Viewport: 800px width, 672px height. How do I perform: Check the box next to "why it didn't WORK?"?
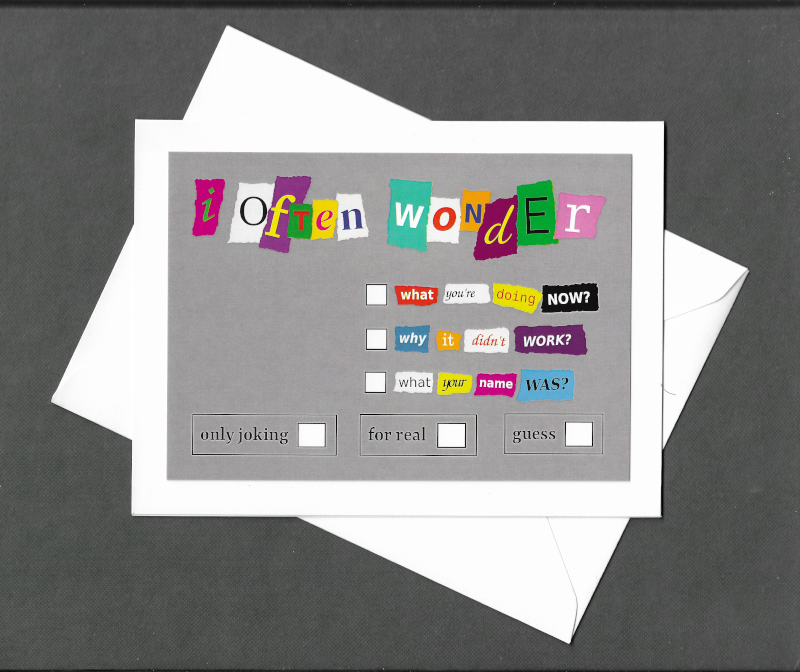376,339
